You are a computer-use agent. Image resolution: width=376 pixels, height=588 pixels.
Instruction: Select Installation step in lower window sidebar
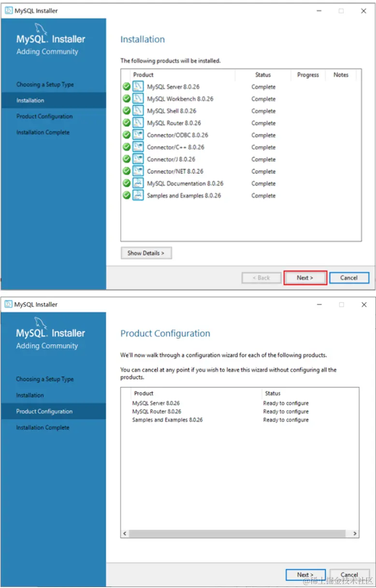tap(30, 395)
